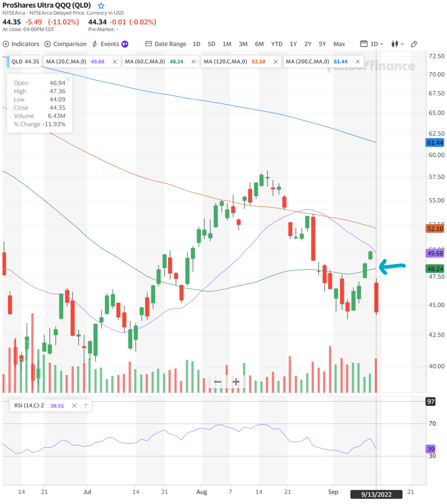Click the Volume 6.43M value
The image size is (447, 504).
pos(56,116)
